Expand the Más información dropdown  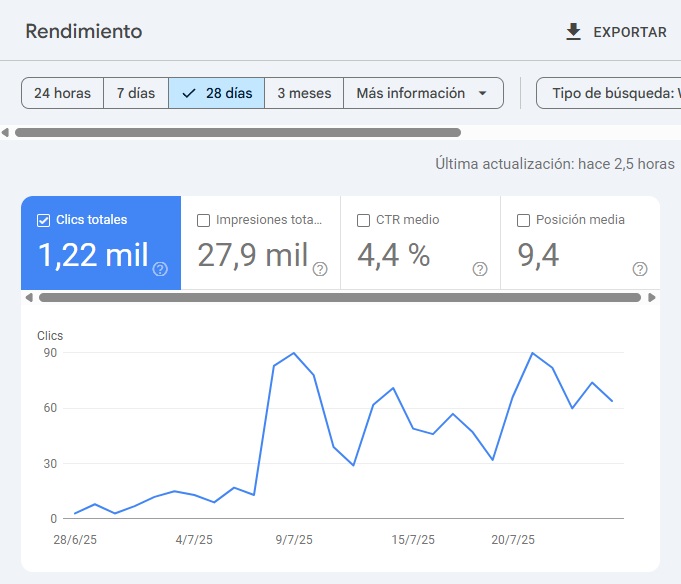click(423, 93)
